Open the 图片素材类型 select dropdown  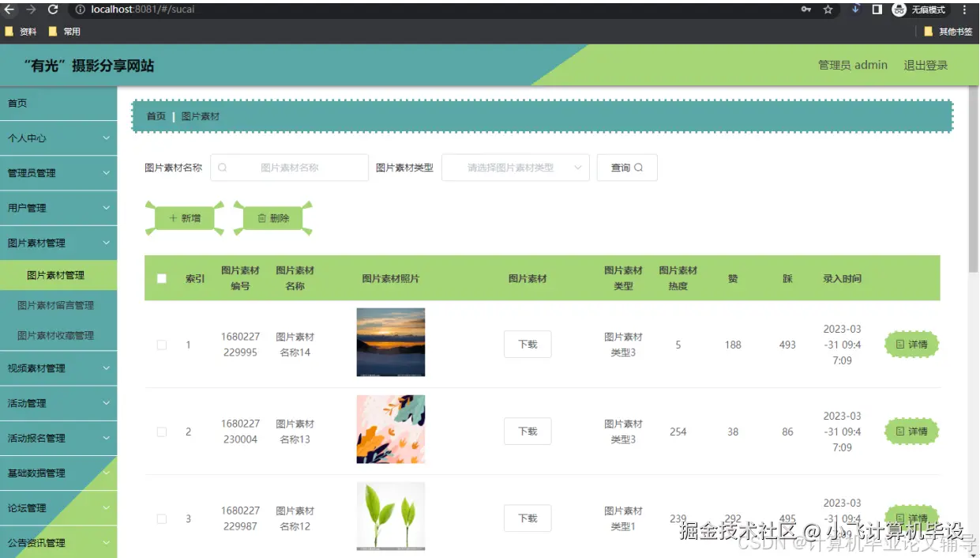[516, 168]
